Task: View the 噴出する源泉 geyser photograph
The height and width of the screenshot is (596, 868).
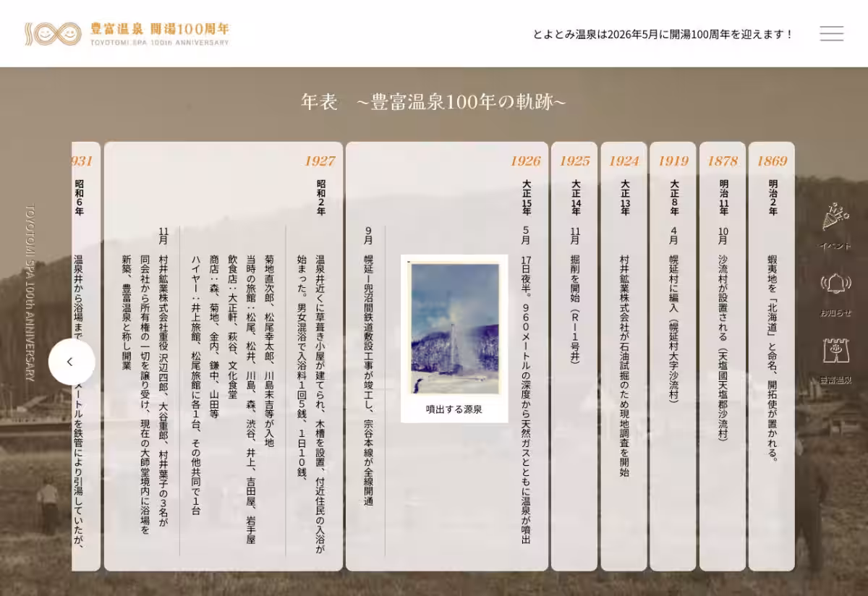Action: click(456, 329)
